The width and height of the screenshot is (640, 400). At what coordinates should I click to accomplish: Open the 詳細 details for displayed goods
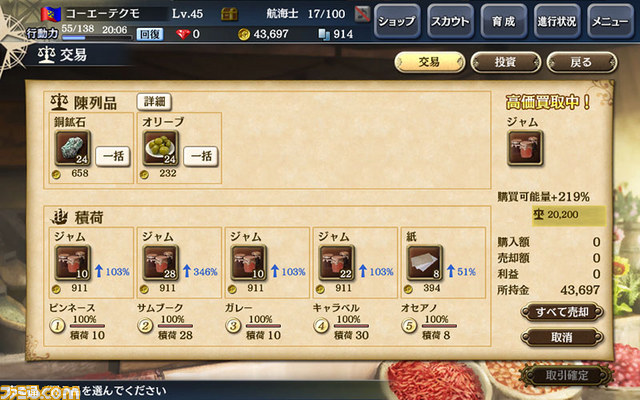click(x=154, y=102)
